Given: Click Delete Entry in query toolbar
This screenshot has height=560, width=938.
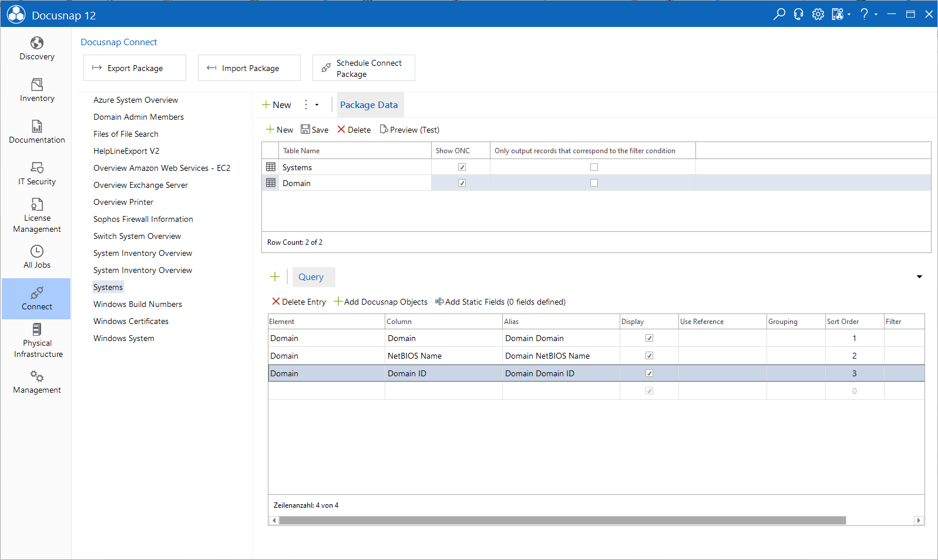Looking at the screenshot, I should click(299, 302).
